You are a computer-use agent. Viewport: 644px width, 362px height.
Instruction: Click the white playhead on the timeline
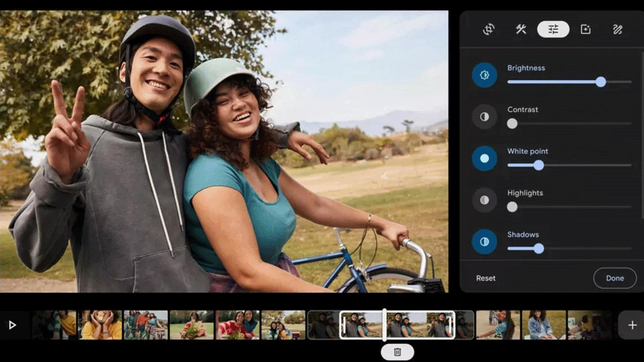pyautogui.click(x=384, y=325)
